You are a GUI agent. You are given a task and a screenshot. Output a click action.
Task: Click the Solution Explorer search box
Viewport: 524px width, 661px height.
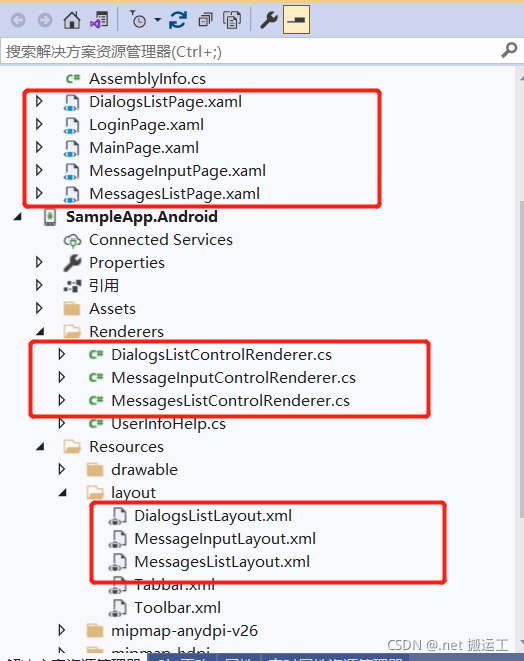pyautogui.click(x=253, y=51)
